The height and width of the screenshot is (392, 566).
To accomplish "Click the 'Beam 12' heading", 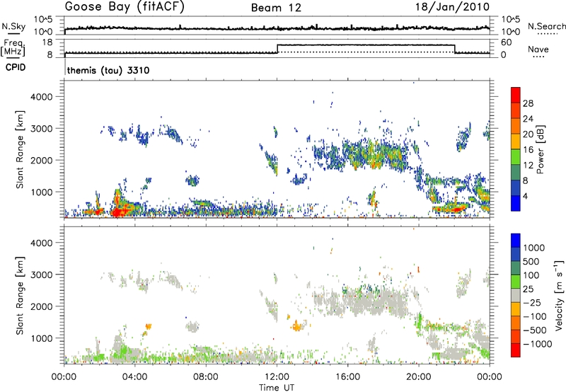I will click(x=276, y=8).
